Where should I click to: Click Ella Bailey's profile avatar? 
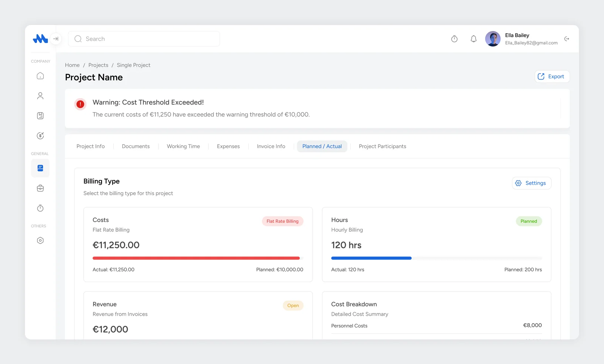click(493, 39)
